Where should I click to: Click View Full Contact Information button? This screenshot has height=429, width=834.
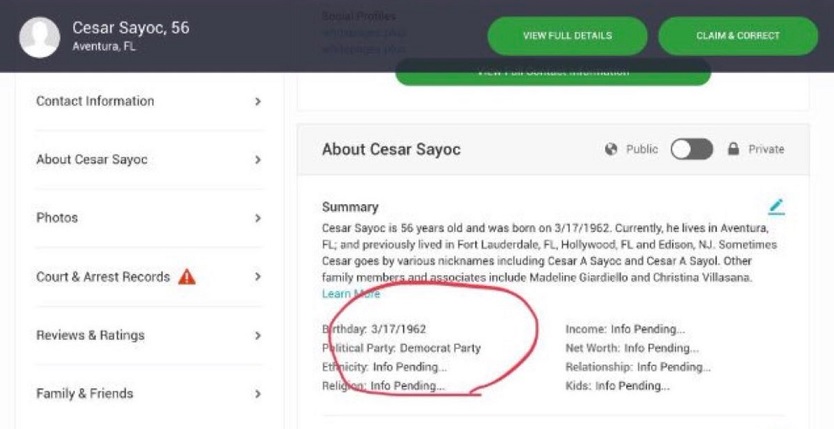553,72
